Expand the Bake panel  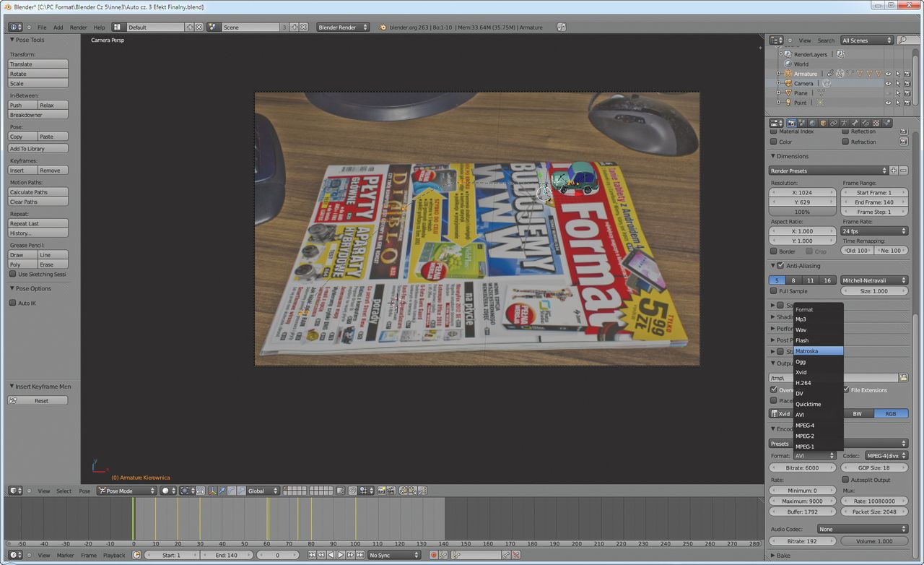[773, 556]
